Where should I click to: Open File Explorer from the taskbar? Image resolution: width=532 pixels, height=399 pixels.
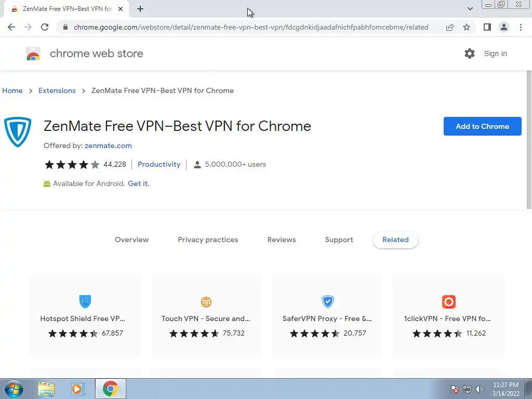pos(46,389)
